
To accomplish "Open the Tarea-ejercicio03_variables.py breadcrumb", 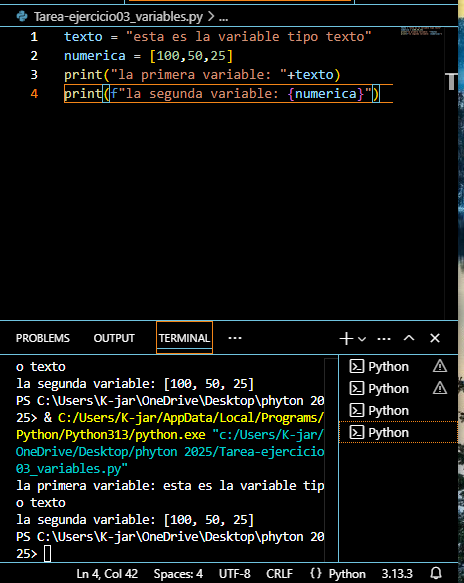I will click(x=118, y=17).
